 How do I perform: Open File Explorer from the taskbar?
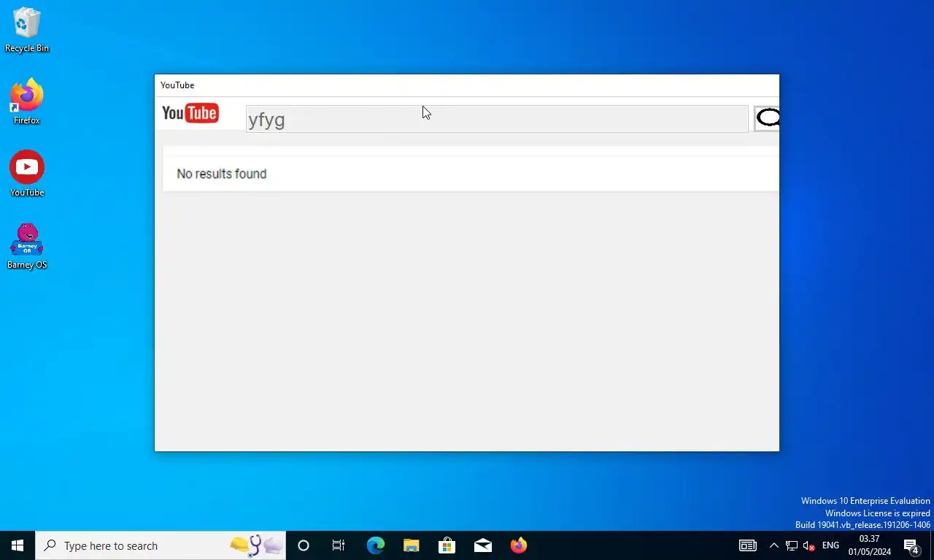pos(411,545)
